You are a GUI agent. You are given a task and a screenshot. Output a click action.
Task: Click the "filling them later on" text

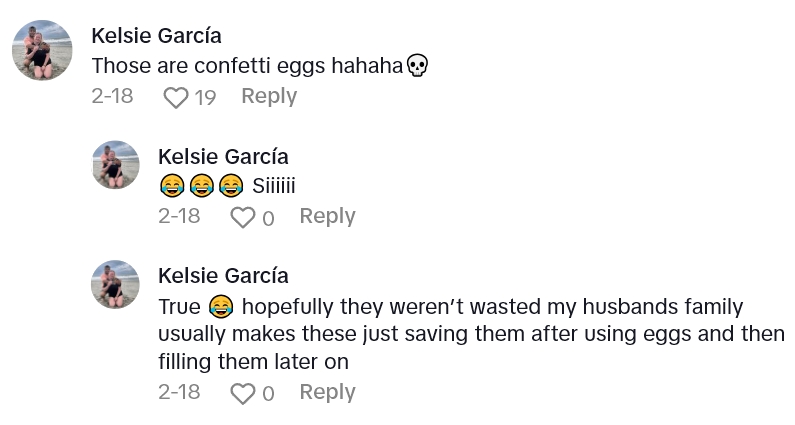(x=252, y=360)
